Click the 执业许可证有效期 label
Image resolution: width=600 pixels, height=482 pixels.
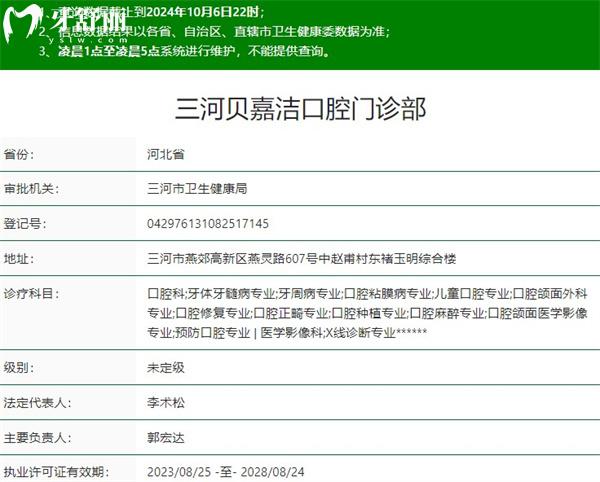[56, 472]
